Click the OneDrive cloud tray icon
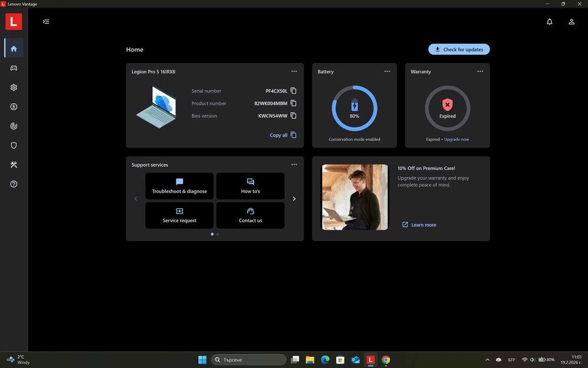The height and width of the screenshot is (368, 588). 499,360
